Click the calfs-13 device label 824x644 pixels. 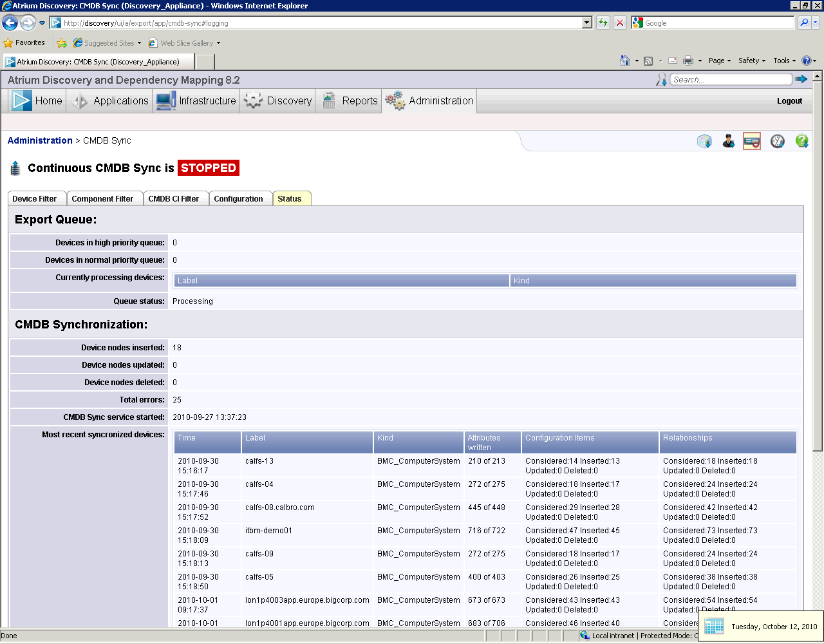pos(259,461)
